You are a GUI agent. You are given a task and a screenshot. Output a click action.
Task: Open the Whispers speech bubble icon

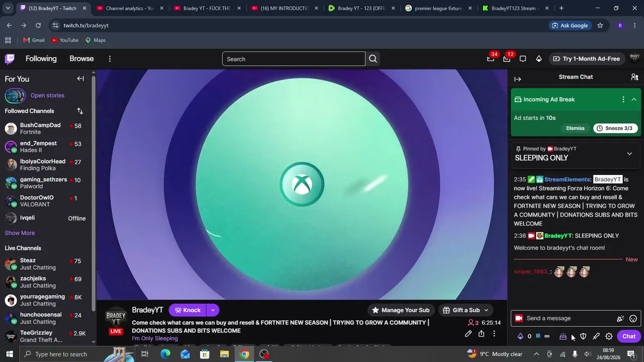pos(523,59)
